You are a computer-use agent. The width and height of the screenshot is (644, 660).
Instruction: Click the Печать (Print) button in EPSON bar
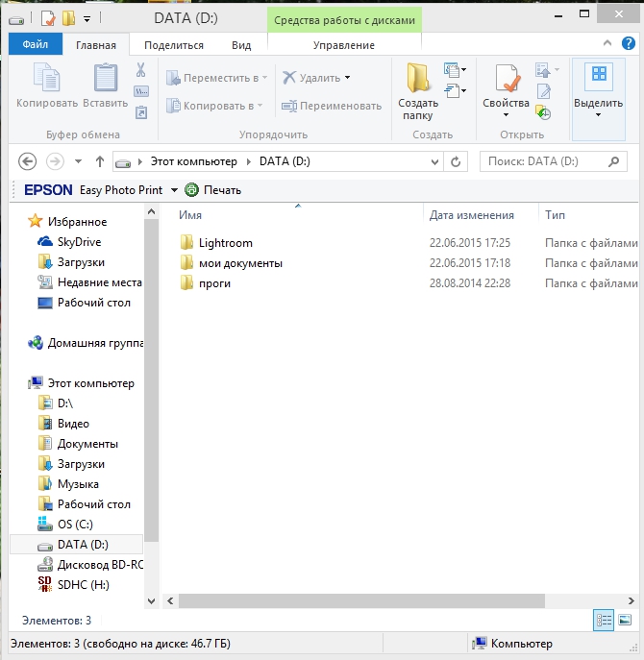coord(213,190)
